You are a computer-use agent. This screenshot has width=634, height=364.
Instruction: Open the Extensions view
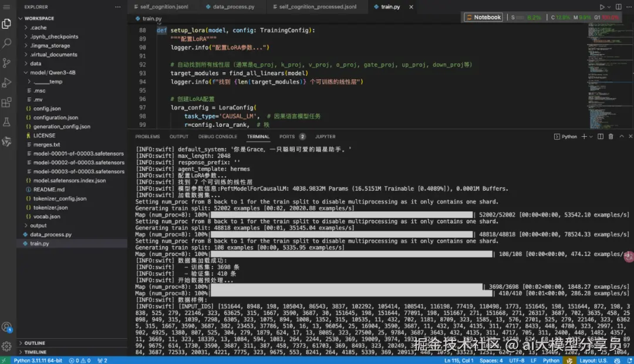[x=6, y=102]
